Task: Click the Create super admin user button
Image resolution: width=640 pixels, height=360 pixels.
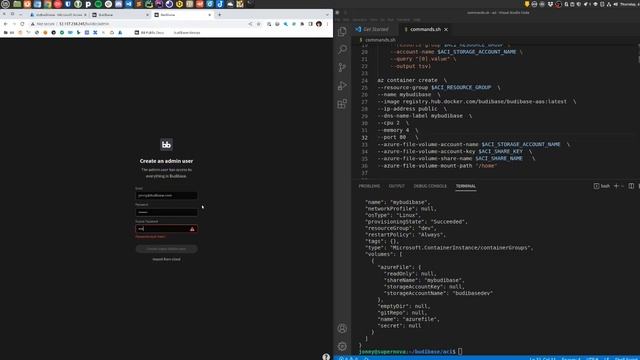Action: coord(167,249)
